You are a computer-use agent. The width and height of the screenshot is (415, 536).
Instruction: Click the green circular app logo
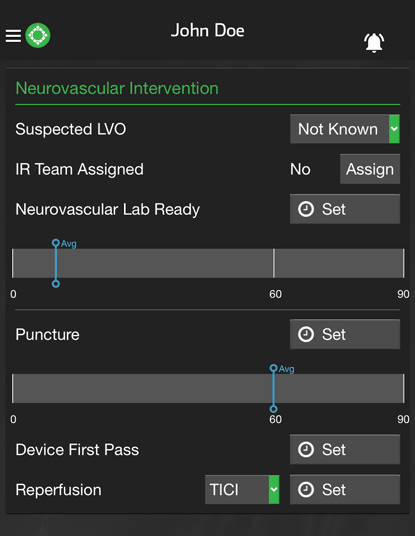[x=38, y=35]
